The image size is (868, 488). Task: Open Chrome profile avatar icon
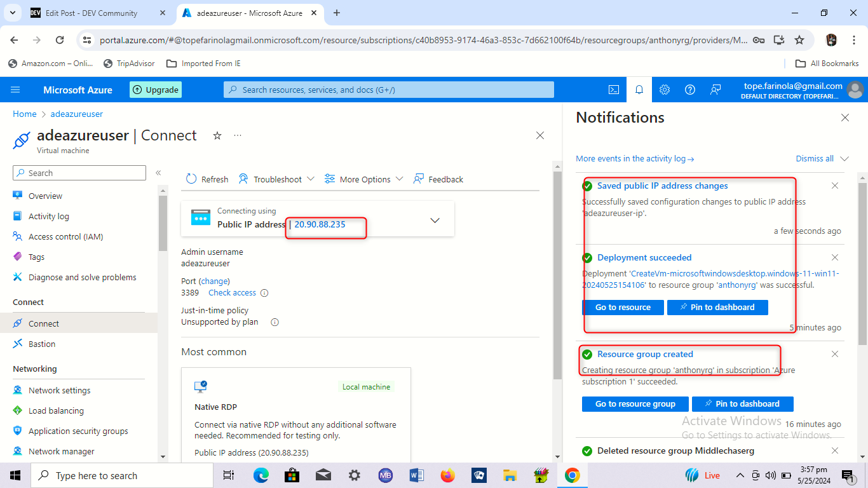831,39
